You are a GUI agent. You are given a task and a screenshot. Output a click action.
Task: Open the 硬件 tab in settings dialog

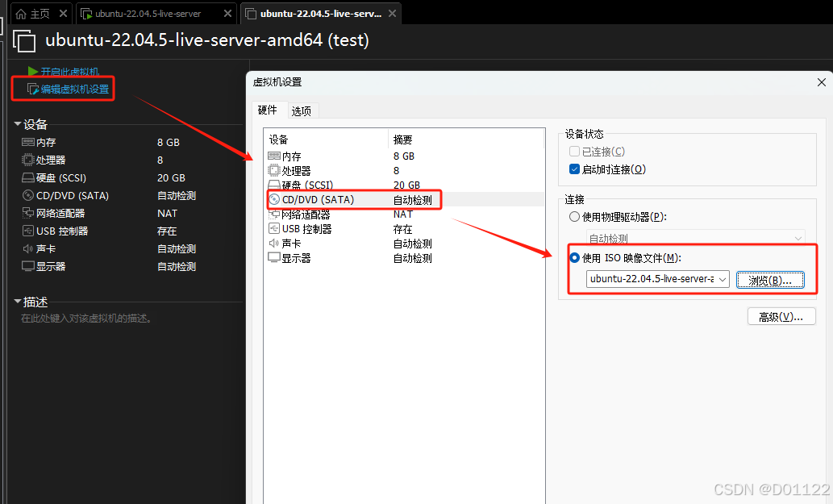[267, 110]
